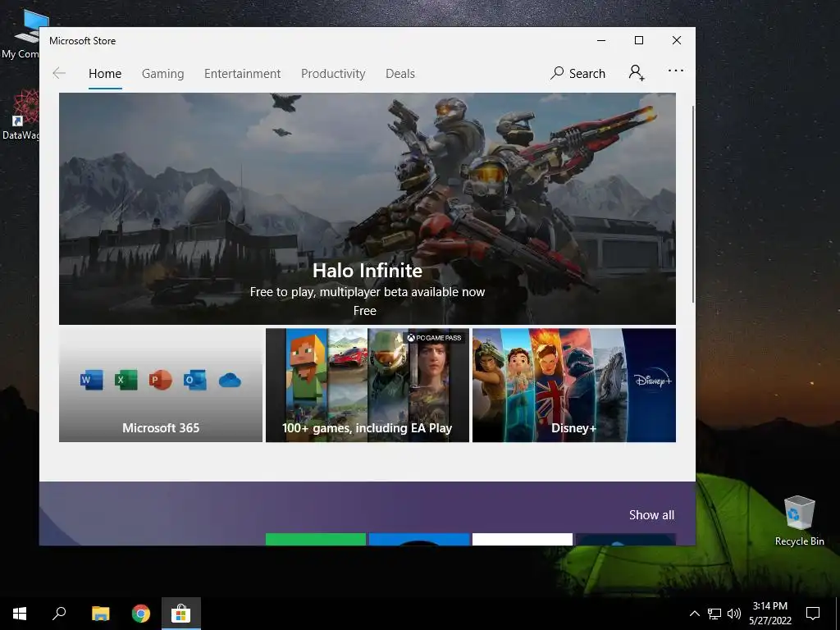Screen dimensions: 840x630
Task: Open the notification center icon
Action: [x=813, y=614]
